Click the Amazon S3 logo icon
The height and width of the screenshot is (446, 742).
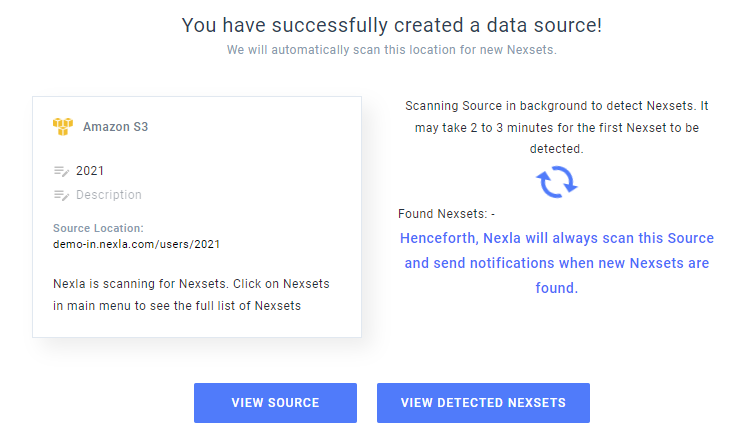(x=63, y=127)
